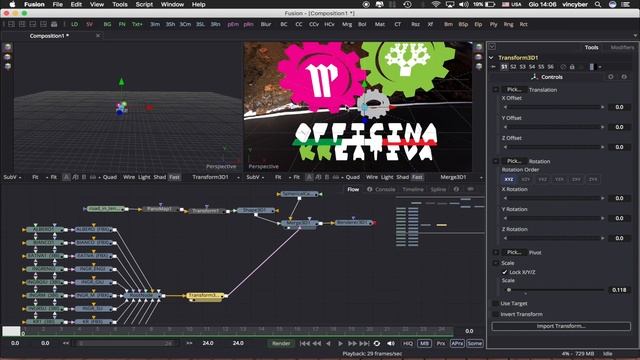
Task: Toggle MB motion blur button
Action: pos(424,343)
